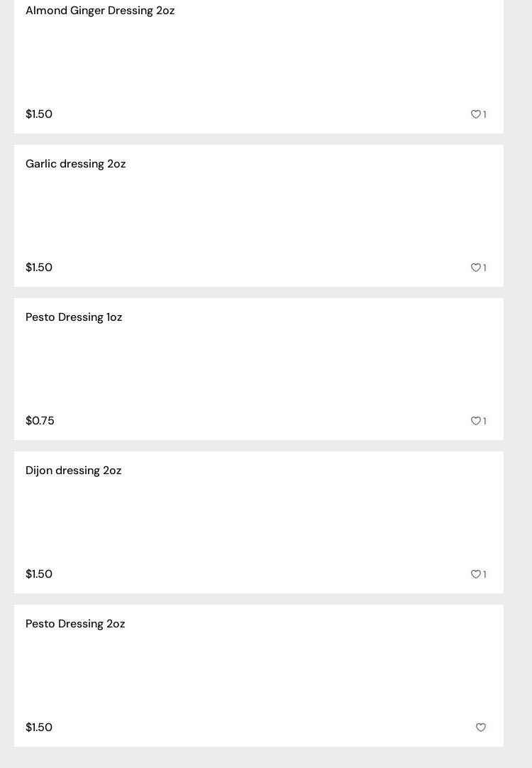Favorite the Pesto Dressing 1oz item
The width and height of the screenshot is (532, 768).
pyautogui.click(x=475, y=421)
